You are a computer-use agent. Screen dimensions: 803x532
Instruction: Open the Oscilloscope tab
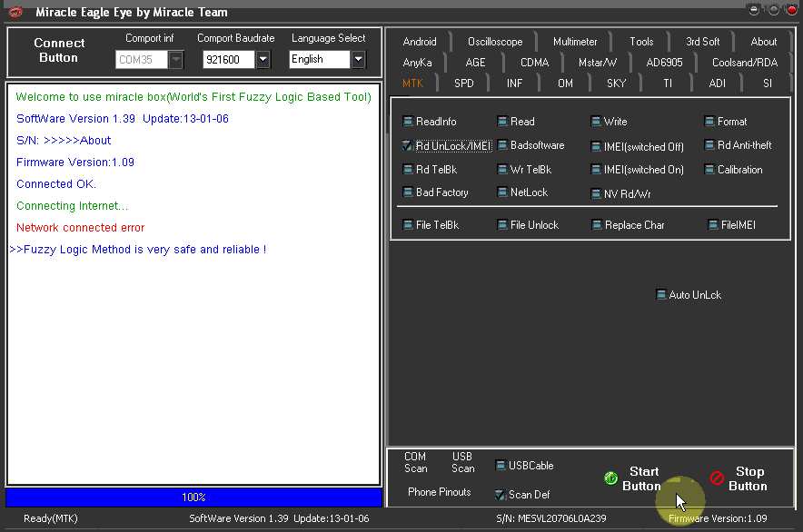click(495, 42)
